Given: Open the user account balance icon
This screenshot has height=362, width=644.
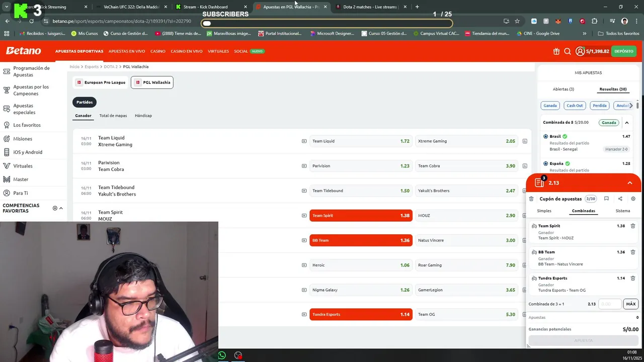Looking at the screenshot, I should pyautogui.click(x=580, y=51).
